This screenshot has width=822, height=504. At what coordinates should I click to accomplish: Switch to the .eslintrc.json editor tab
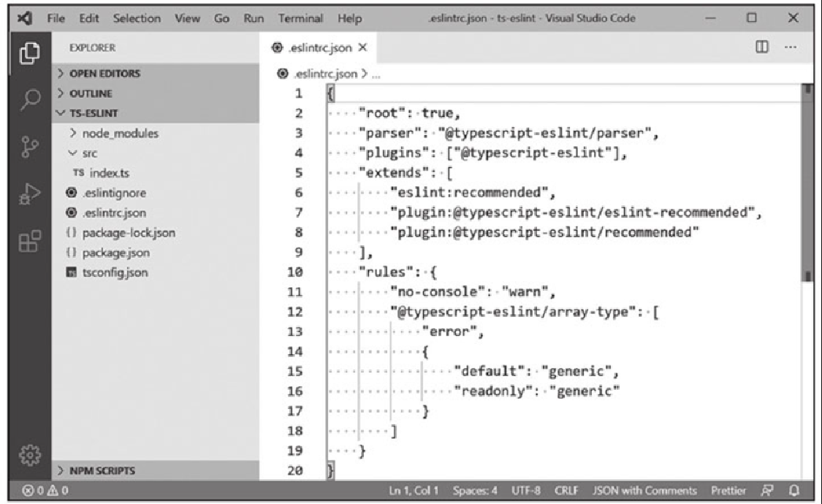(319, 47)
